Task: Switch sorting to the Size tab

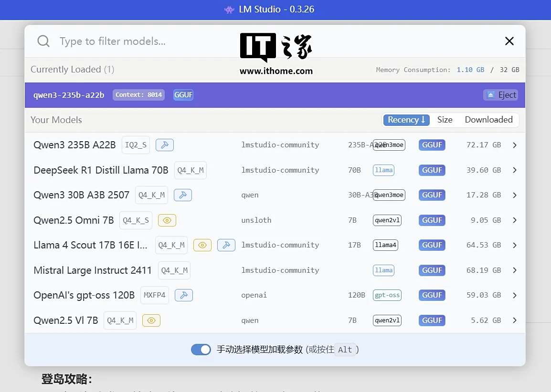Action: pyautogui.click(x=445, y=120)
